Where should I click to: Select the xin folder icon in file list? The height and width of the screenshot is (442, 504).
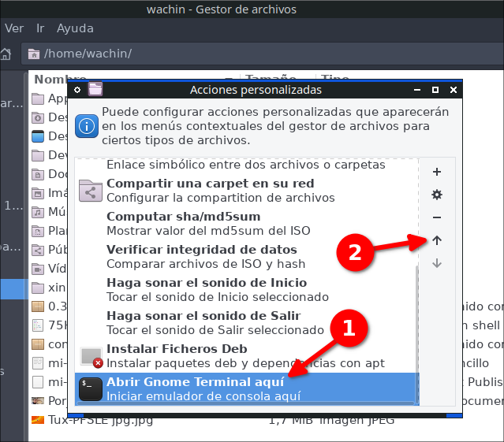coord(38,288)
